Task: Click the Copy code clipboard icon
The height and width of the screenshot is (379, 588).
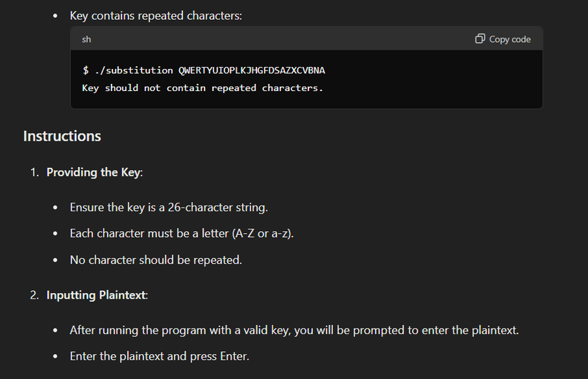Action: point(479,38)
